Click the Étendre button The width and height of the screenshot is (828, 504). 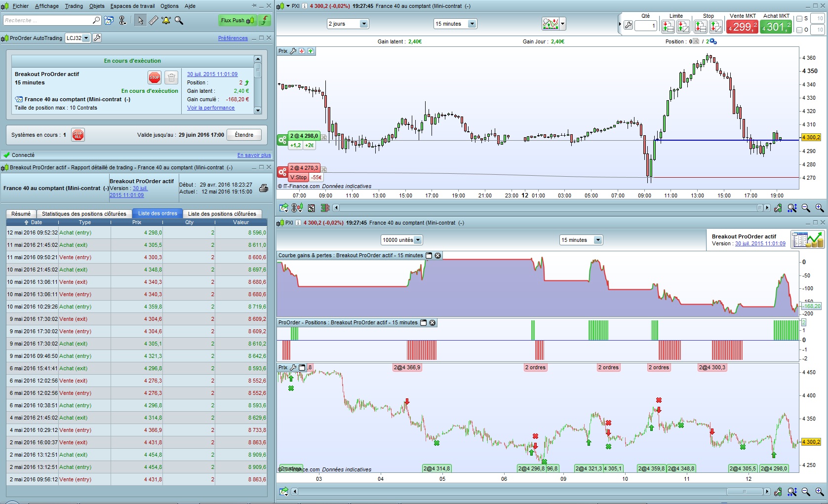click(x=244, y=135)
